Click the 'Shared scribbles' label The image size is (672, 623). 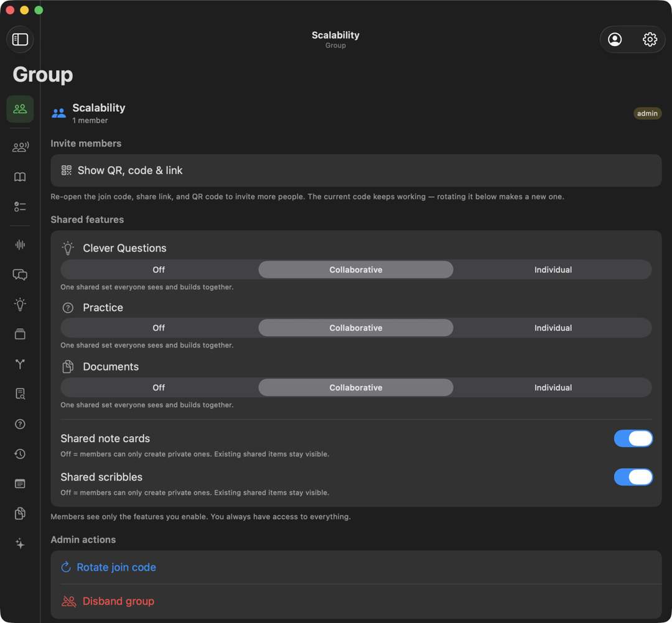tap(101, 477)
